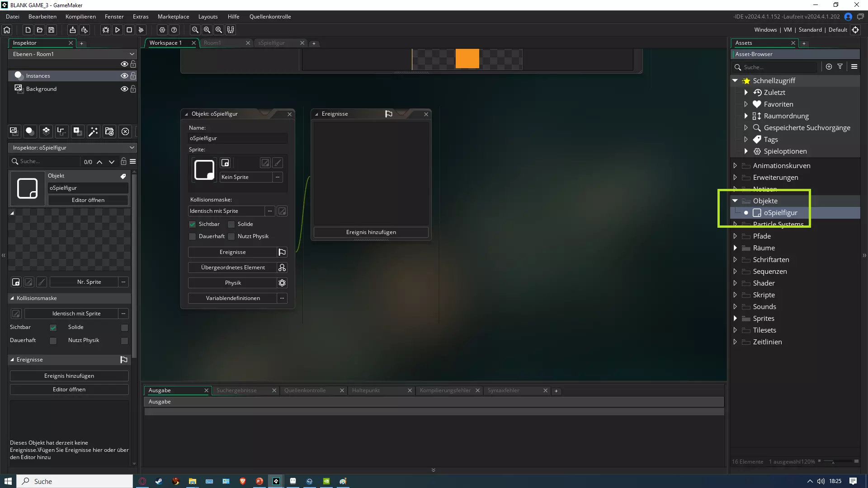868x488 pixels.
Task: Click the Run game play icon
Action: tap(118, 30)
